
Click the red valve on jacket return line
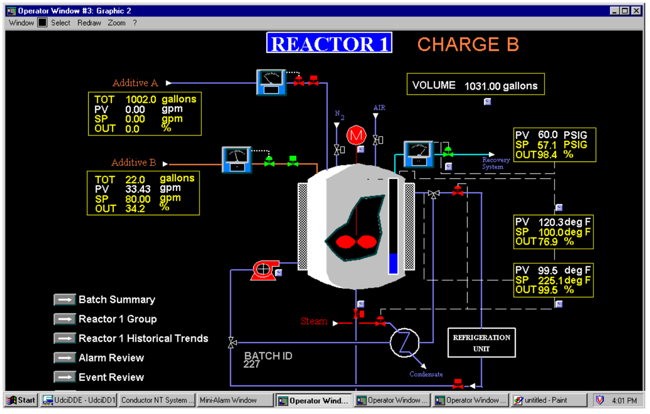coord(458,191)
